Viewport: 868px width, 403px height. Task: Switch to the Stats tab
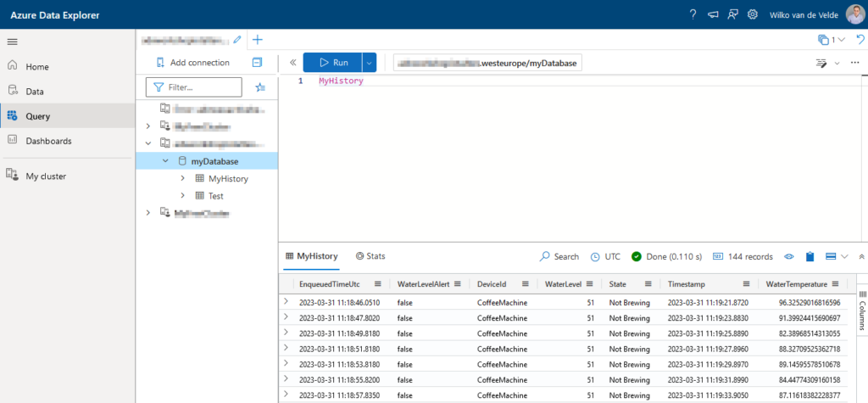[x=370, y=255]
